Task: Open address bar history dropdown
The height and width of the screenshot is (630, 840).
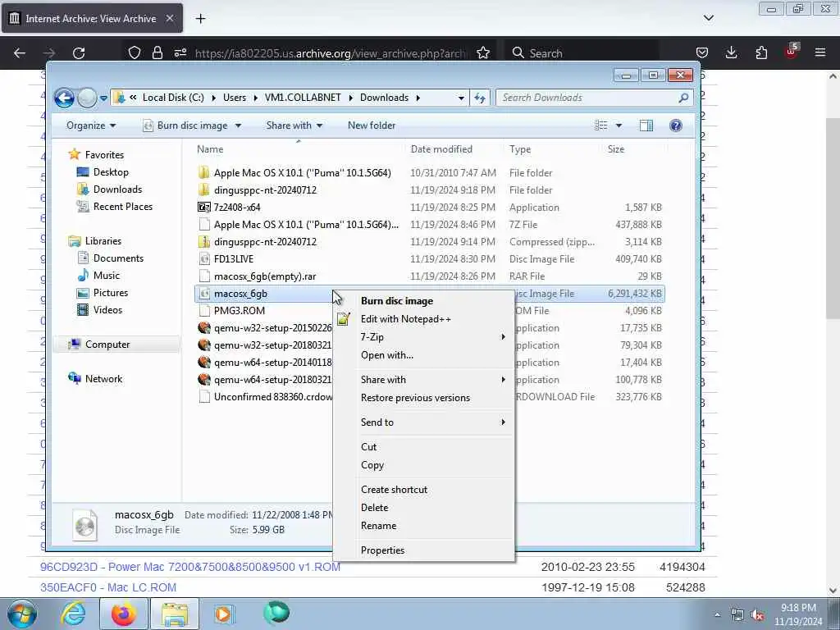Action: click(x=461, y=98)
